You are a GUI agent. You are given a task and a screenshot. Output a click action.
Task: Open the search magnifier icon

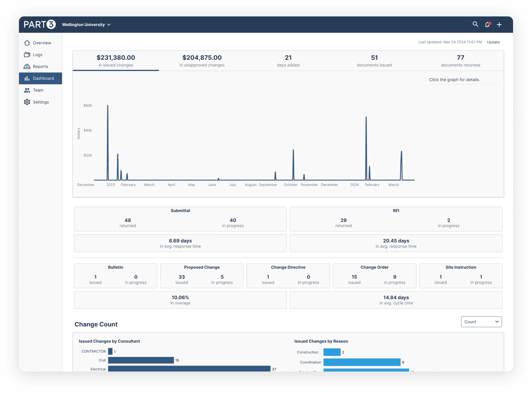click(475, 24)
